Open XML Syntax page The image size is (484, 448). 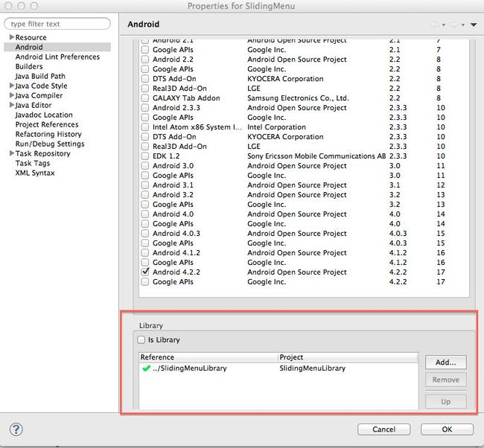pos(35,173)
